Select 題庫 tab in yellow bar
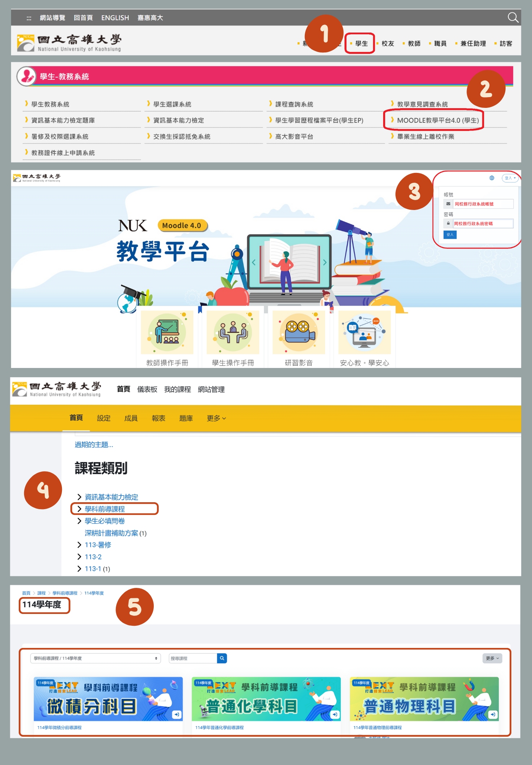The width and height of the screenshot is (532, 765). [186, 418]
